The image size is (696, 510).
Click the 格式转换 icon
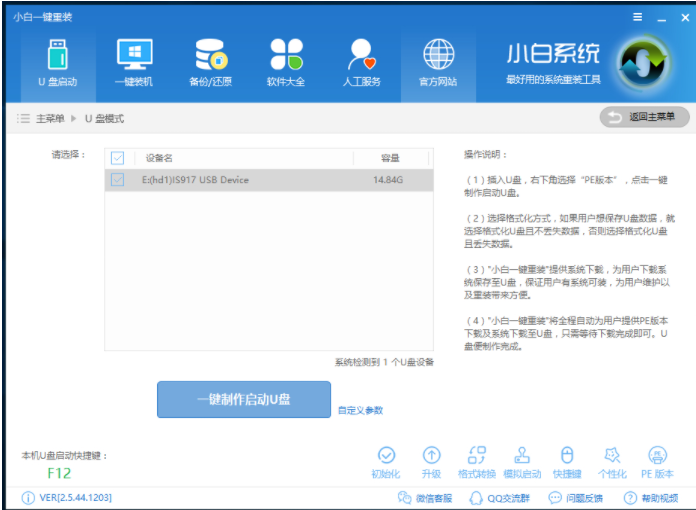pyautogui.click(x=477, y=463)
